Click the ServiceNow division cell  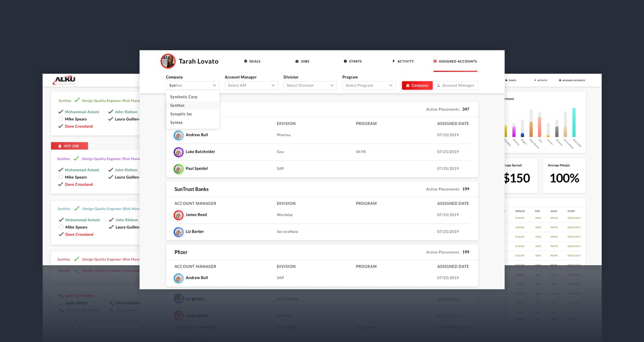[x=287, y=232]
